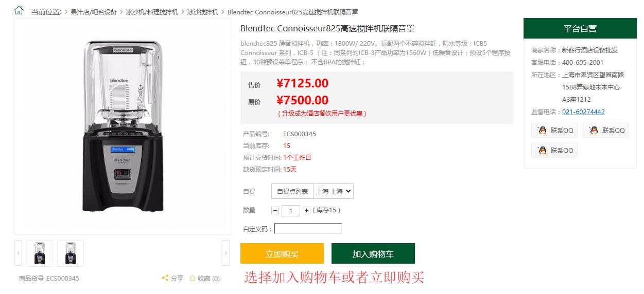The width and height of the screenshot is (644, 294).
Task: Open the 上海 上海 pickup location dropdown
Action: point(334,191)
